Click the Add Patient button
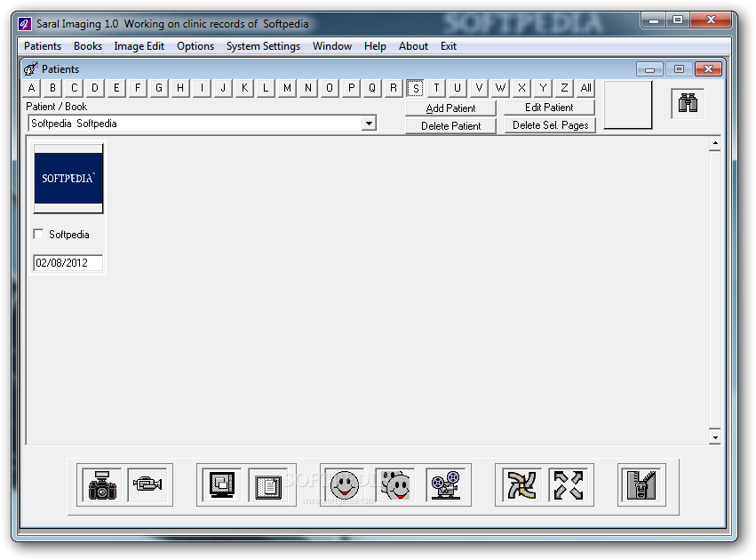This screenshot has height=560, width=756. click(x=450, y=108)
